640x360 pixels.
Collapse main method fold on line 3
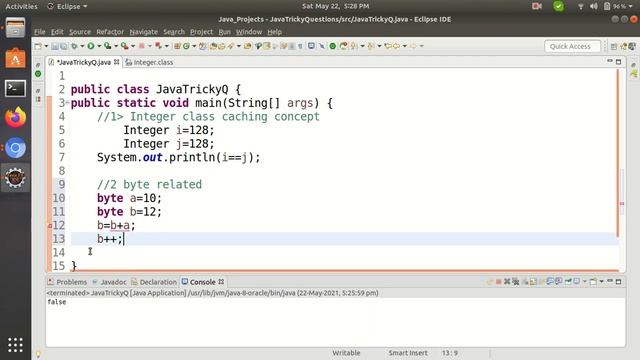(67, 102)
